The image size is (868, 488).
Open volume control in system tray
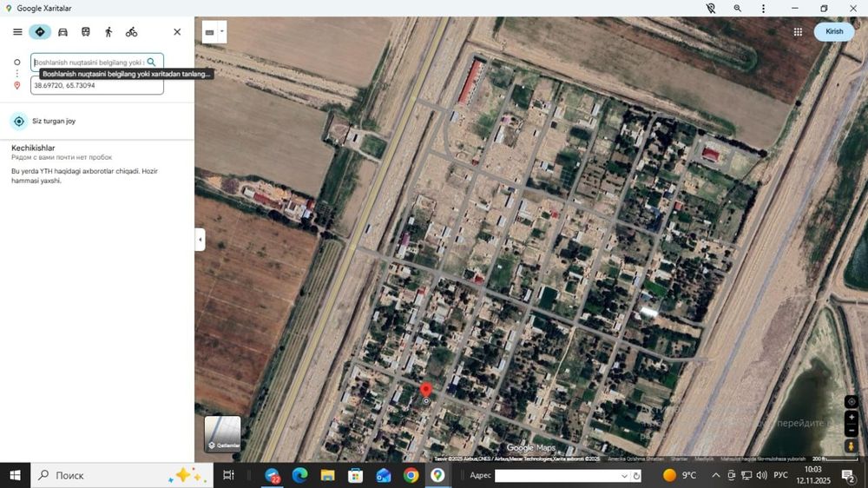tap(762, 475)
